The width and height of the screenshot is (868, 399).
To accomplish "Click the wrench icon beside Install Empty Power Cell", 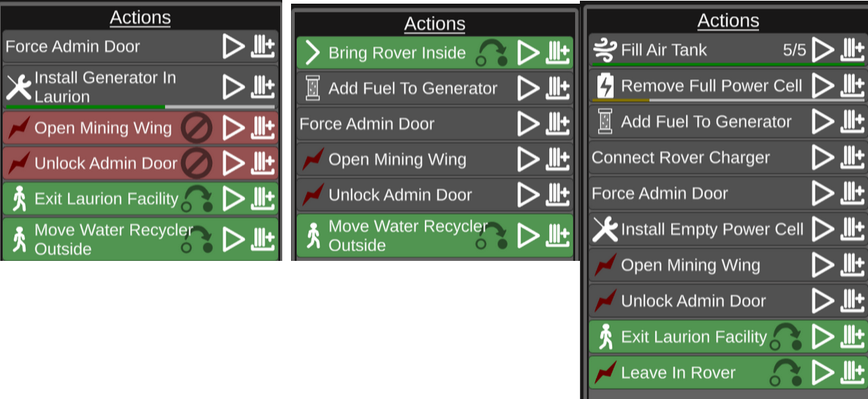I will point(605,229).
